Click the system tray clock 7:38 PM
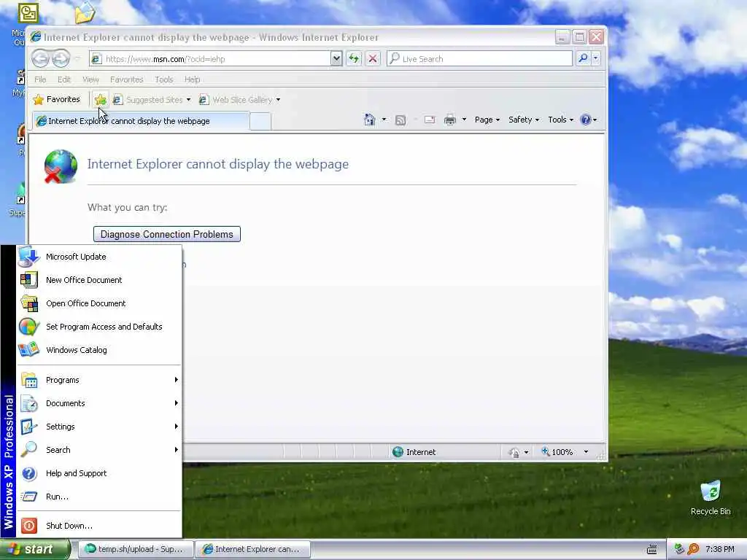 (720, 549)
